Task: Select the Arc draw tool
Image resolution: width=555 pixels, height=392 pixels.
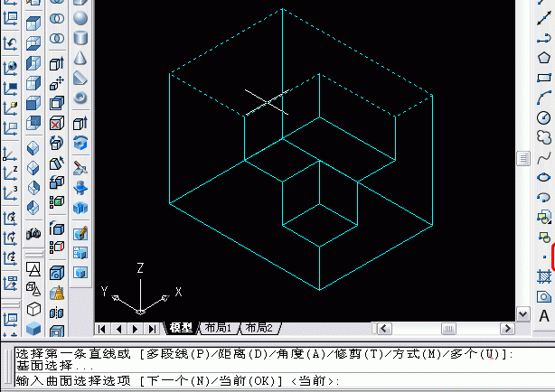Action: tap(543, 98)
